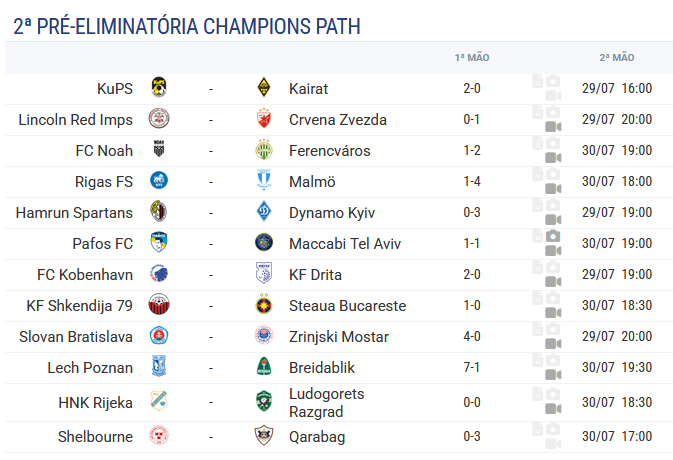
Task: Open the Dynamo Kyiv diamond crest
Action: click(264, 212)
